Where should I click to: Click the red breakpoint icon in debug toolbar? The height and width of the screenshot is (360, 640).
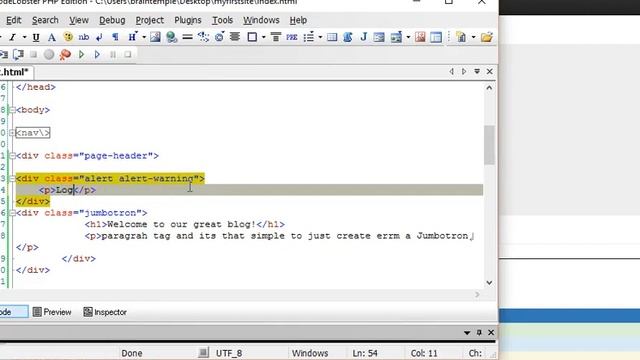pyautogui.click(x=65, y=54)
